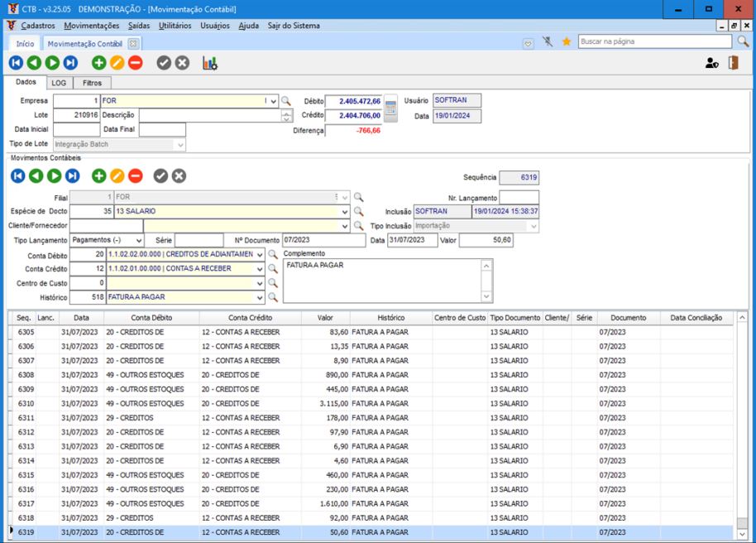Expand the Histórico combo box
The image size is (756, 543).
pyautogui.click(x=260, y=297)
